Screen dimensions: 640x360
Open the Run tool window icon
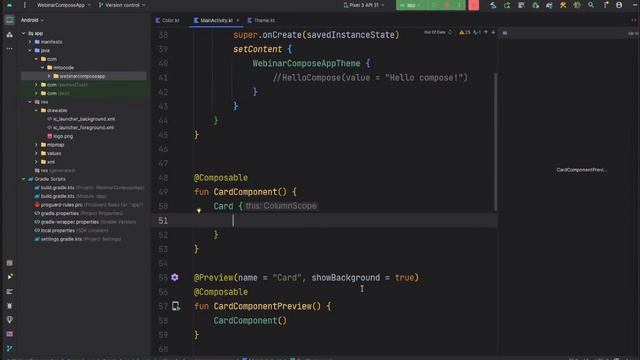tap(9, 277)
